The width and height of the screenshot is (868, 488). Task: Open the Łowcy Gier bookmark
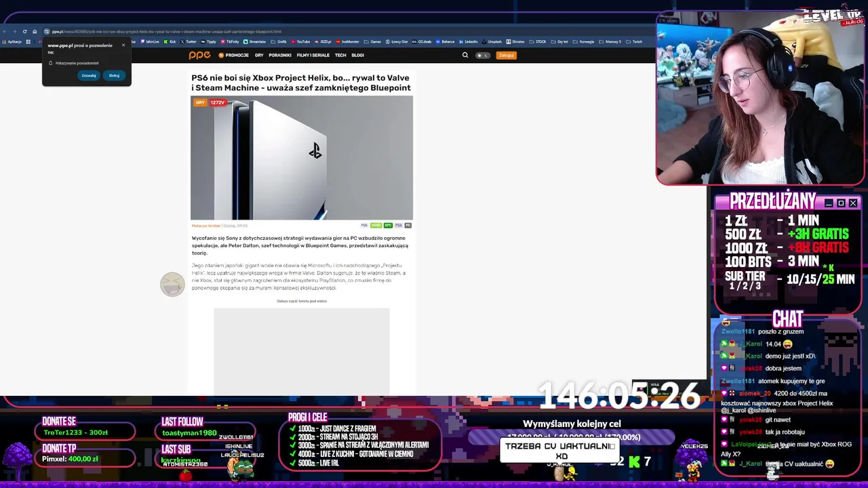pyautogui.click(x=397, y=41)
